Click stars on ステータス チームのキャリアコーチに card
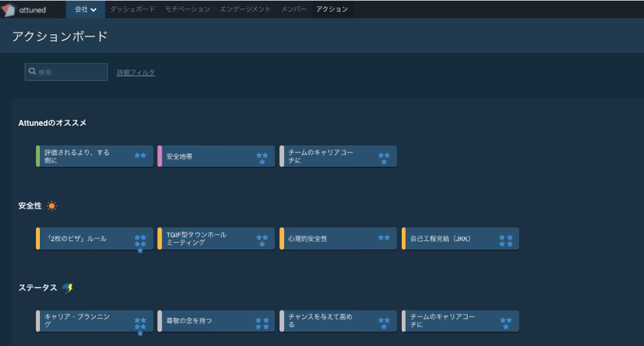 click(x=506, y=324)
